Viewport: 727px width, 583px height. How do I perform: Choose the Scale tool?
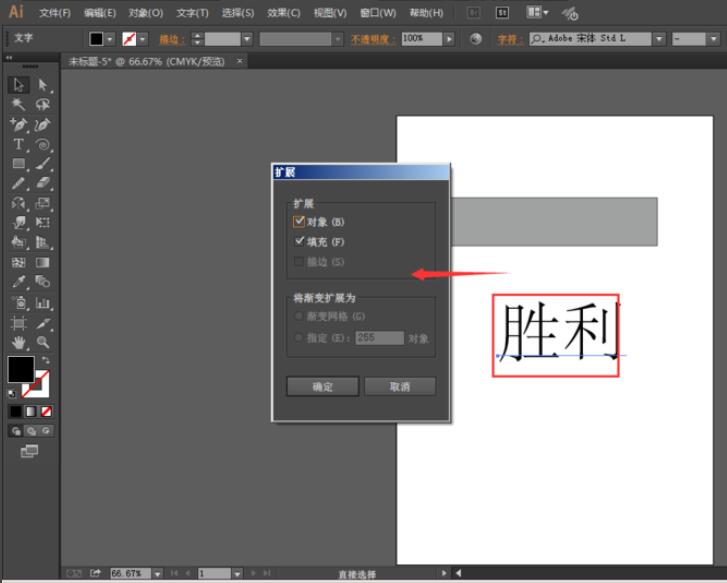point(43,203)
